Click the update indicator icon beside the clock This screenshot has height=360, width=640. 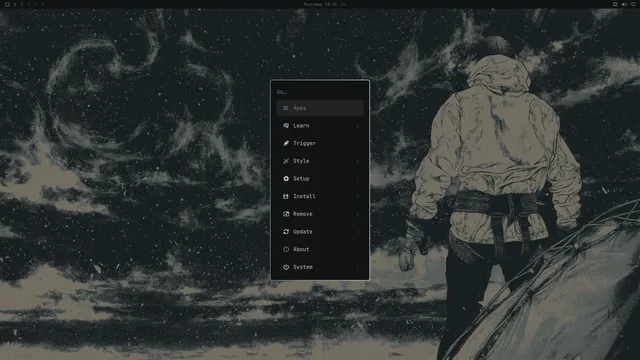tap(343, 4)
